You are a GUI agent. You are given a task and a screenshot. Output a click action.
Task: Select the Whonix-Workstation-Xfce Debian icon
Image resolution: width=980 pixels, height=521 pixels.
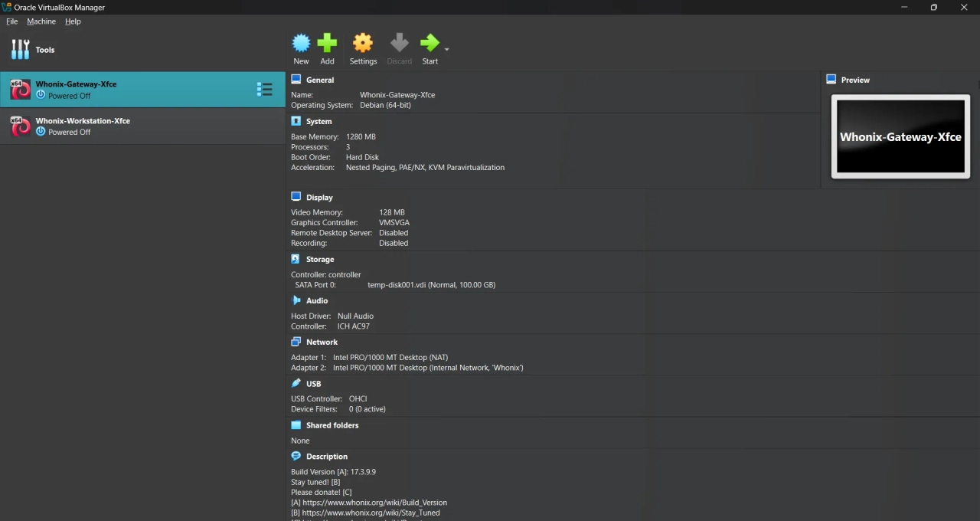pos(20,126)
